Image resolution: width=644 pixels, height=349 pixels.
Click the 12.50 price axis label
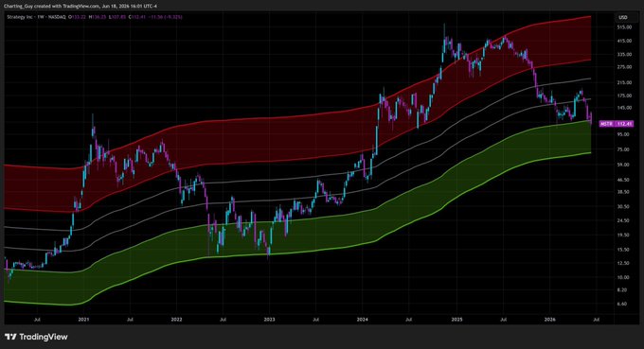point(622,263)
